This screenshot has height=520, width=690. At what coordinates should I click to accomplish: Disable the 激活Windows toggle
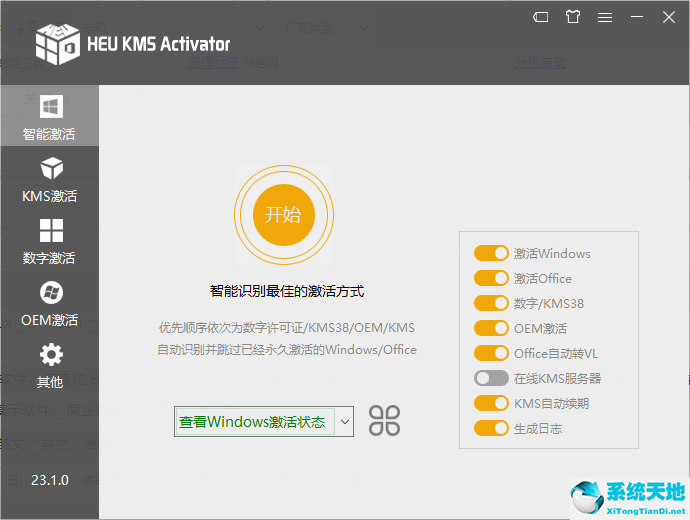tap(491, 254)
